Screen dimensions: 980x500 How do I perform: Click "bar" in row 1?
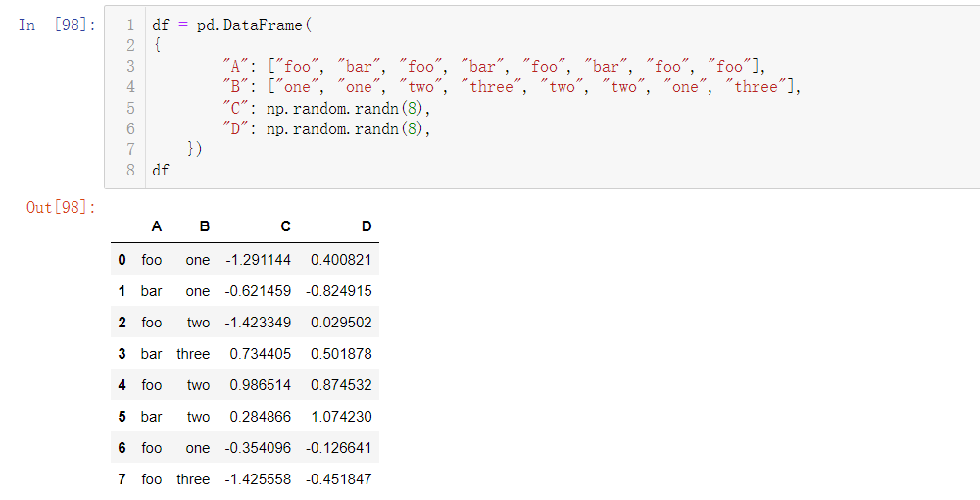click(x=151, y=290)
